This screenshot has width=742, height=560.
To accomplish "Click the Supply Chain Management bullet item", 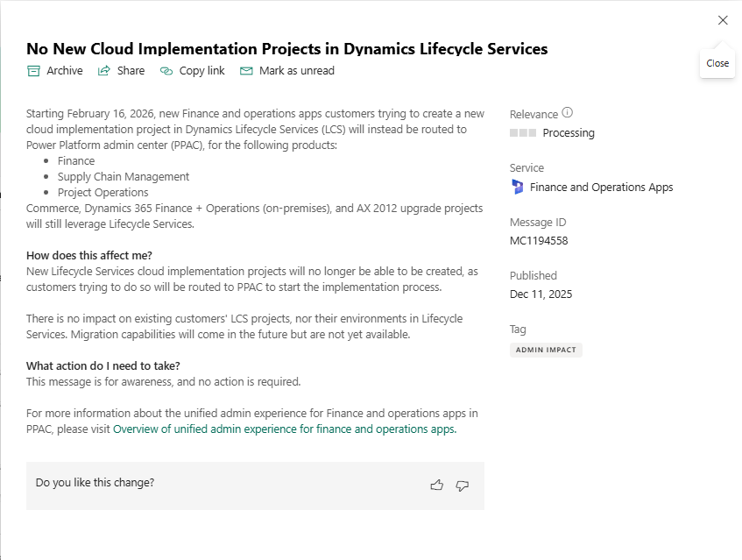I will [123, 177].
